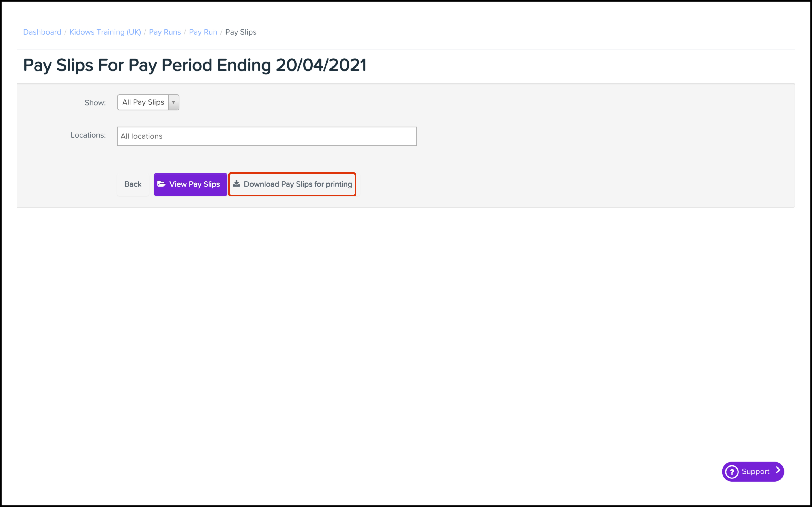Focus the All locations input field
Image resolution: width=812 pixels, height=507 pixels.
[267, 136]
